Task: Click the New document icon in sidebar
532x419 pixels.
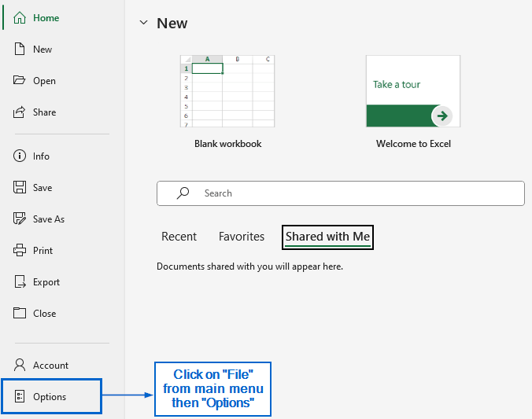Action: 20,50
